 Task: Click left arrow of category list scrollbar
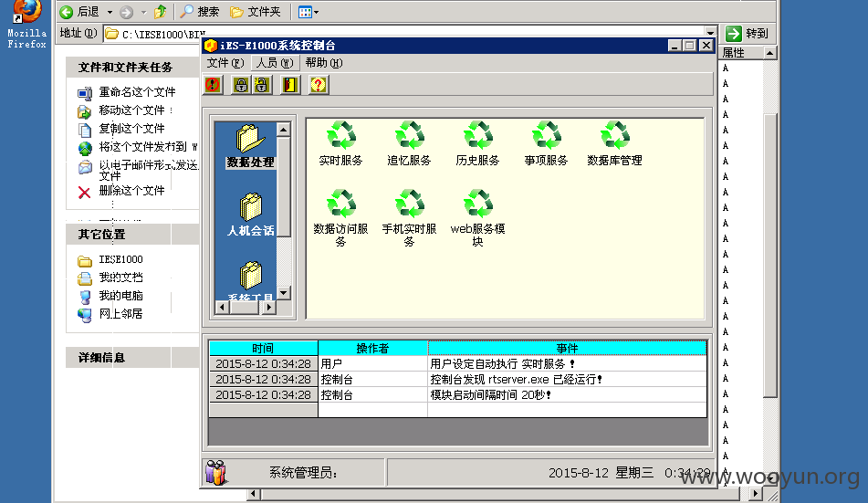pos(222,307)
